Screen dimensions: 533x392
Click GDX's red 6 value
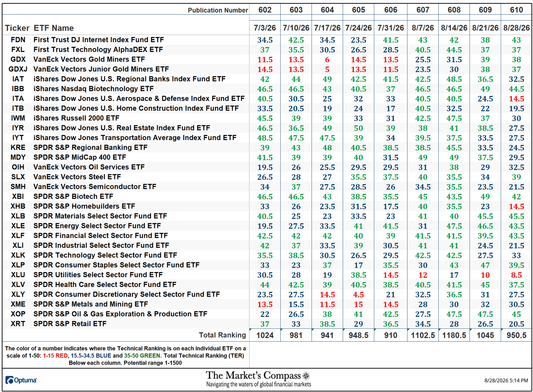[x=327, y=60]
